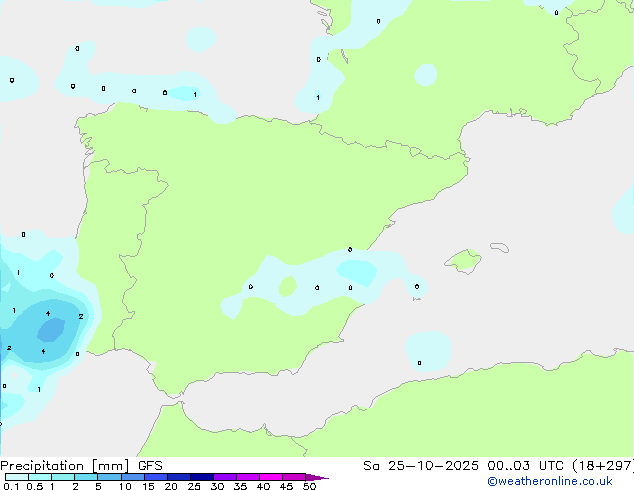
Task: Click the 0.5–1 mm legend color box
Action: point(40,477)
